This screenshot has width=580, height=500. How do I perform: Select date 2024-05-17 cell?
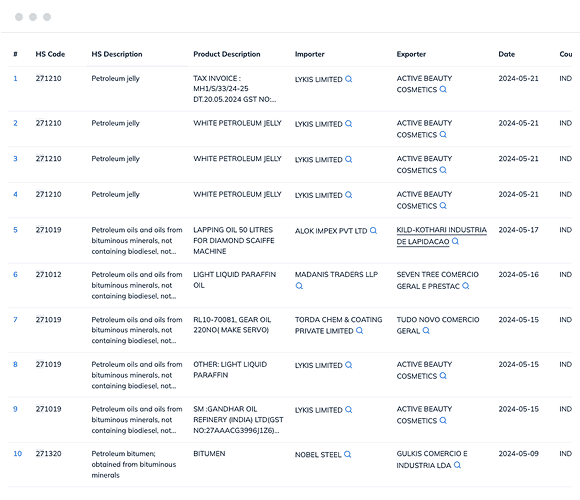[519, 230]
